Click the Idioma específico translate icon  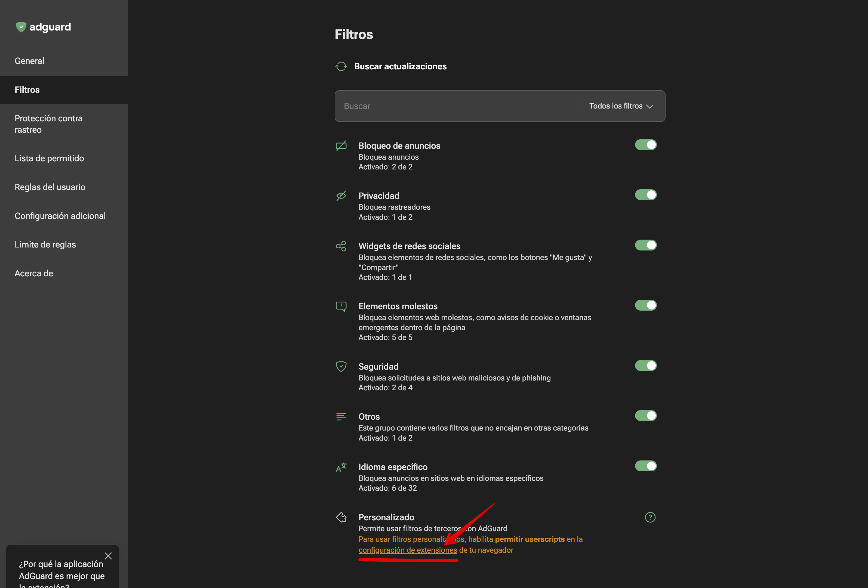pos(341,467)
